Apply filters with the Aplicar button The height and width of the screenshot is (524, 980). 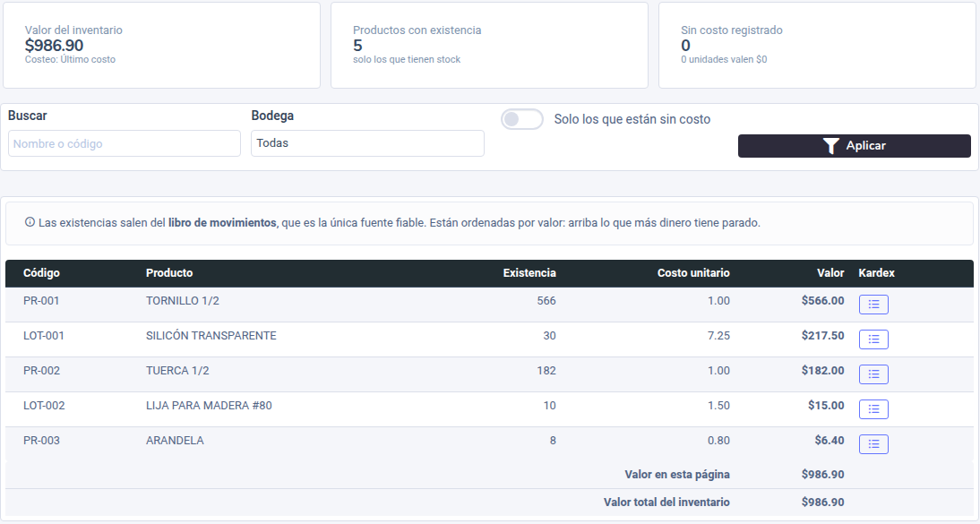[x=854, y=146]
